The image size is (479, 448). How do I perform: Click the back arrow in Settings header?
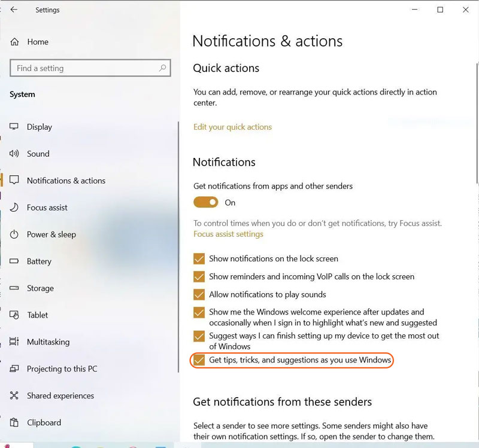click(x=14, y=10)
